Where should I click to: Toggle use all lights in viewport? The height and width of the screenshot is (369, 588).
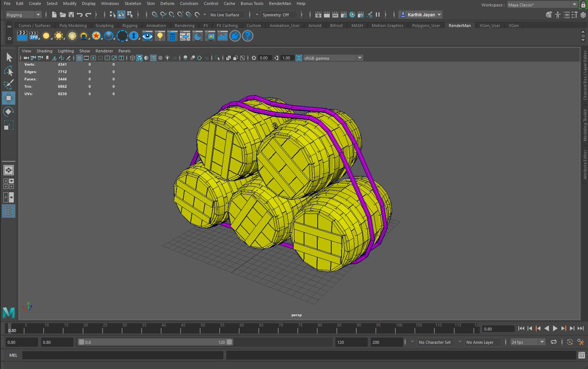[x=168, y=58]
